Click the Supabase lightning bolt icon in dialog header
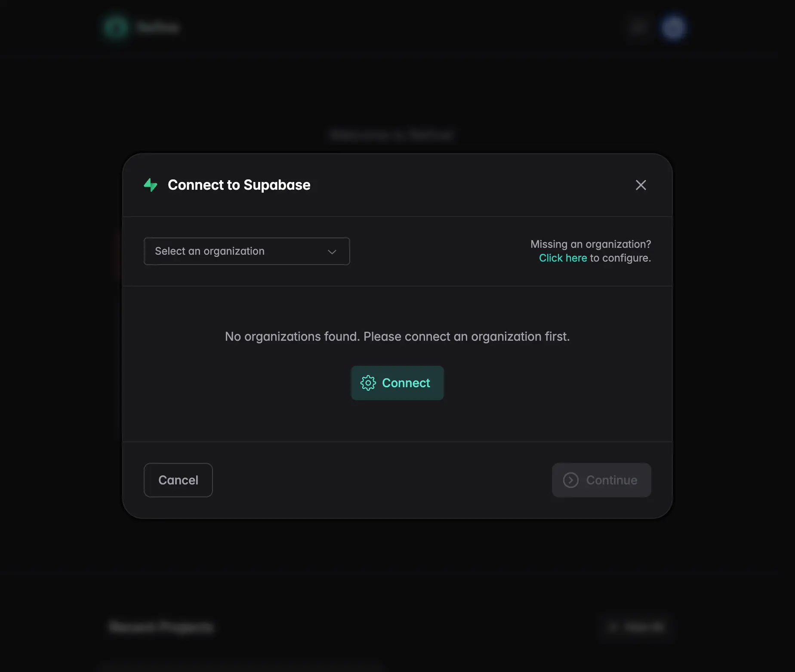This screenshot has height=672, width=795. pyautogui.click(x=151, y=185)
